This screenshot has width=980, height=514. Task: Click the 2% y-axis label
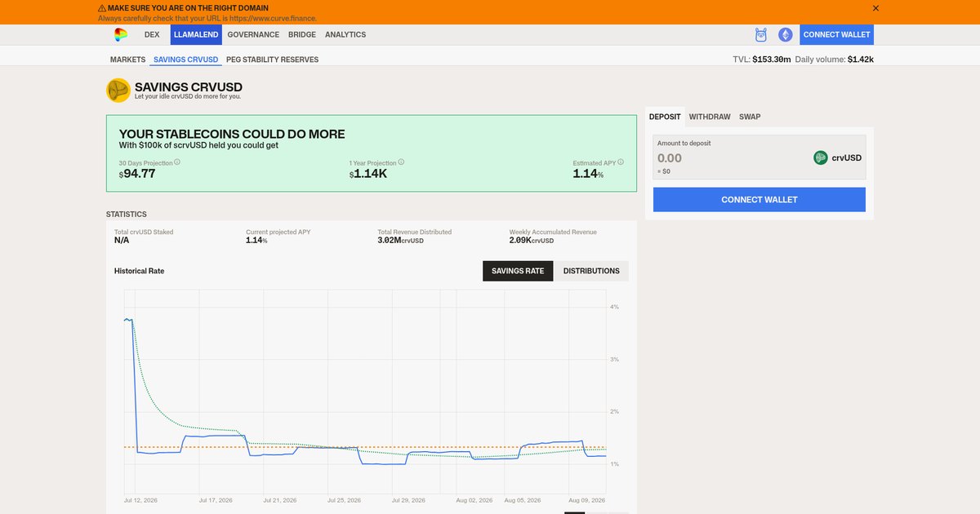614,411
